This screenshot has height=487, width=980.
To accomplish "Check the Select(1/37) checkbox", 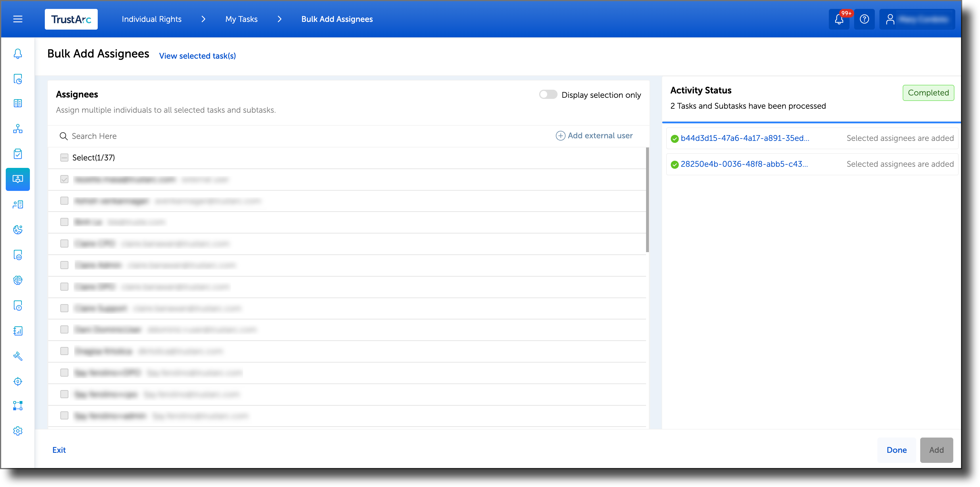I will pos(64,157).
